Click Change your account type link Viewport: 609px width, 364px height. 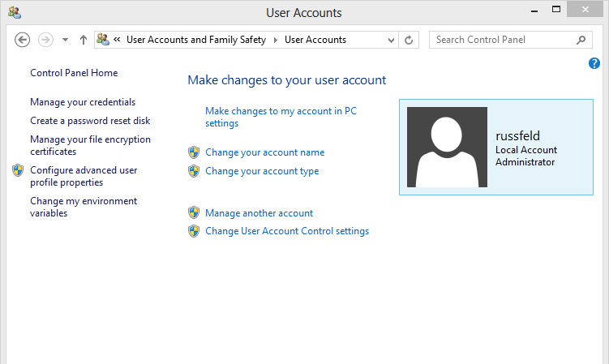point(262,171)
